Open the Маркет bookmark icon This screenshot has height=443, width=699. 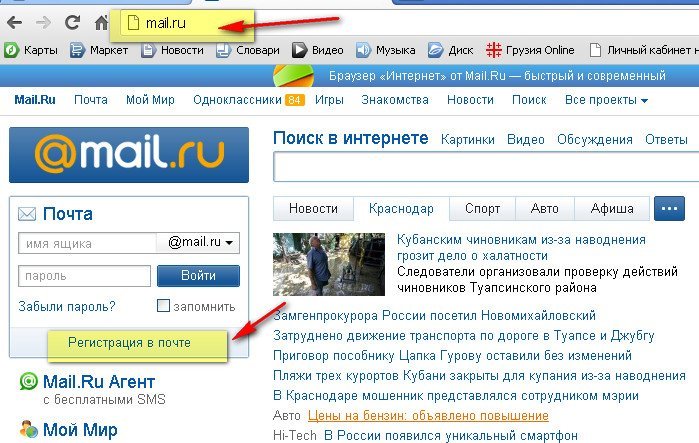[77, 50]
